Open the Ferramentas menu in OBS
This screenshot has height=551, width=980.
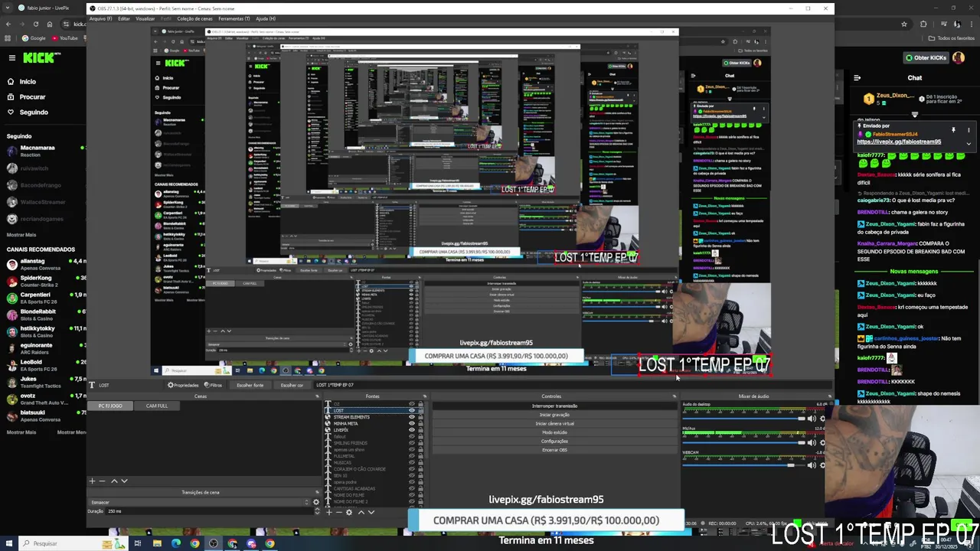click(x=234, y=18)
